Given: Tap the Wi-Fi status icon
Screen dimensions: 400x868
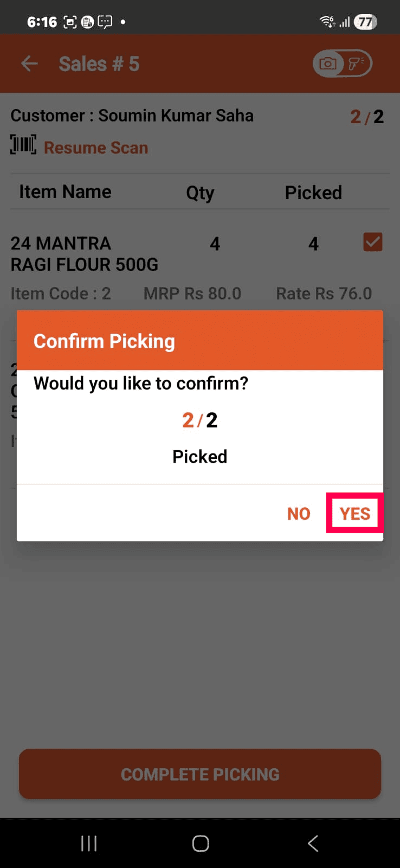Looking at the screenshot, I should pyautogui.click(x=327, y=22).
